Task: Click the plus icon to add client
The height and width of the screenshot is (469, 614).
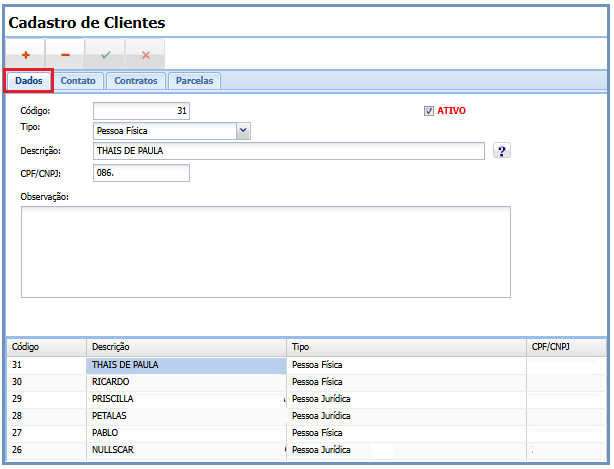Action: tap(26, 55)
